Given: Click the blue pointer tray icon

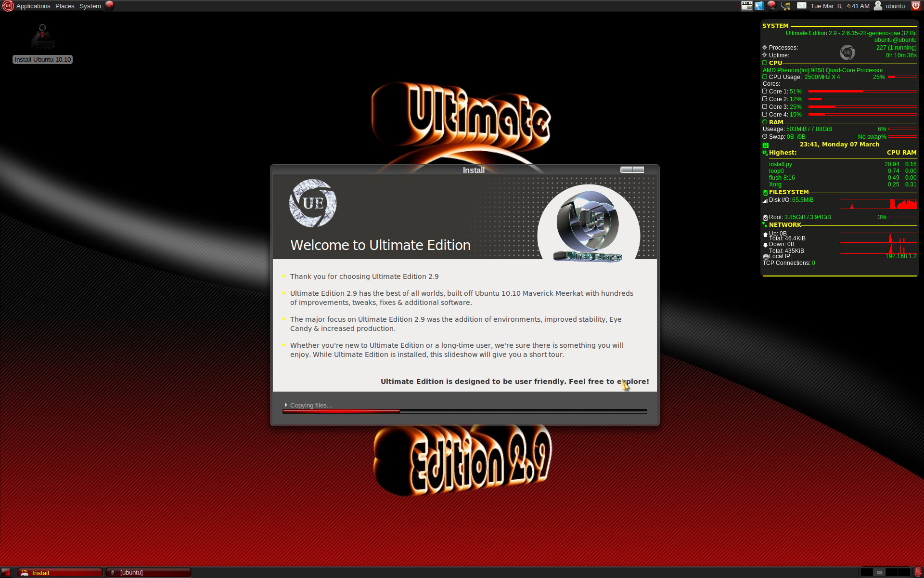Looking at the screenshot, I should pyautogui.click(x=759, y=6).
